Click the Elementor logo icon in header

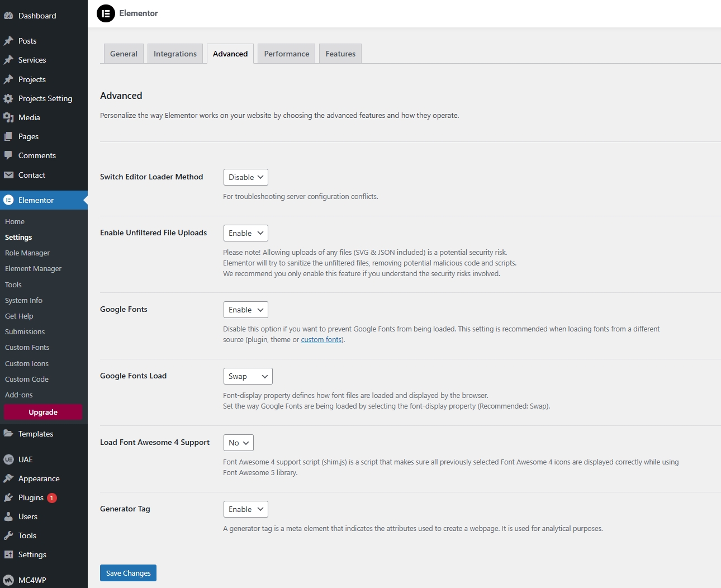[106, 13]
